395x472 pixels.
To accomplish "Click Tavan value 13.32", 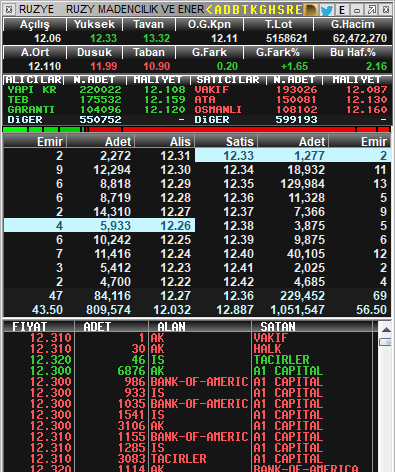I will point(157,38).
